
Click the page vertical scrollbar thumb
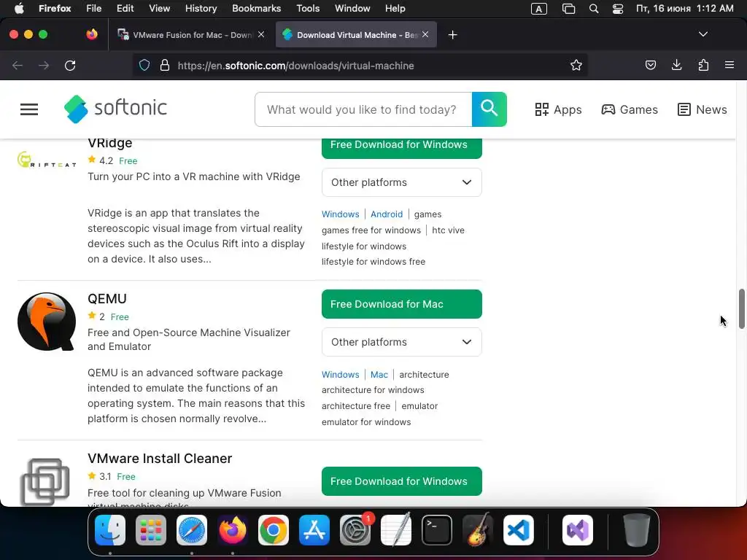pos(741,308)
